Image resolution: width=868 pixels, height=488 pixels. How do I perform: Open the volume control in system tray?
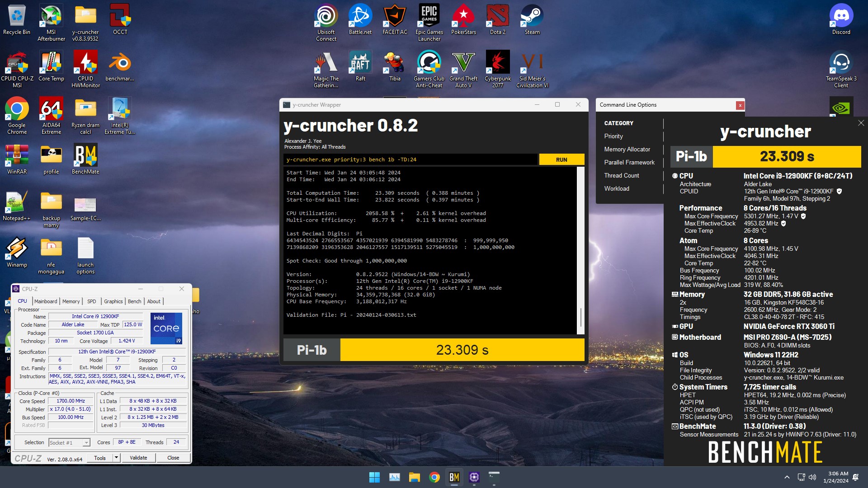[812, 477]
